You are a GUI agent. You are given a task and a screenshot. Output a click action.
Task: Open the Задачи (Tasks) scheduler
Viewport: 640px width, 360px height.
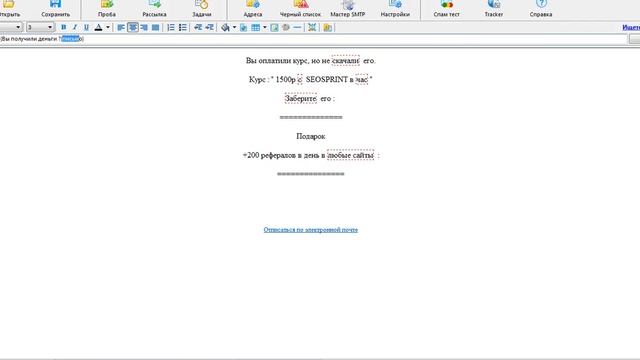click(202, 9)
